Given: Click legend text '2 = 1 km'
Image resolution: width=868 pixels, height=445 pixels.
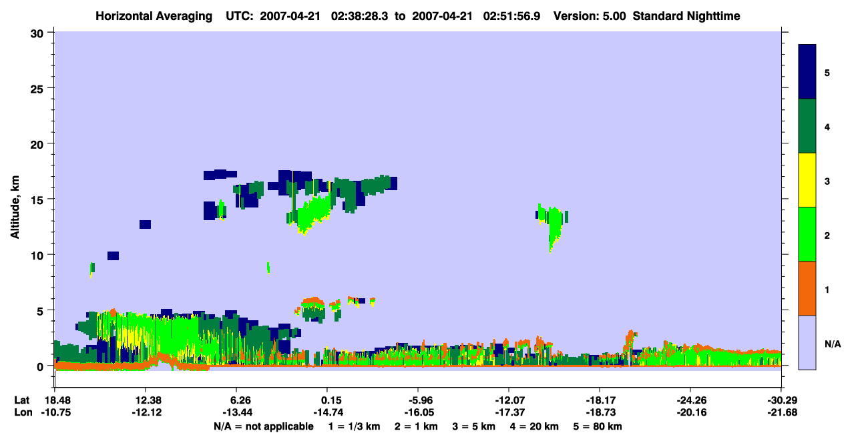Looking at the screenshot, I should (x=415, y=426).
